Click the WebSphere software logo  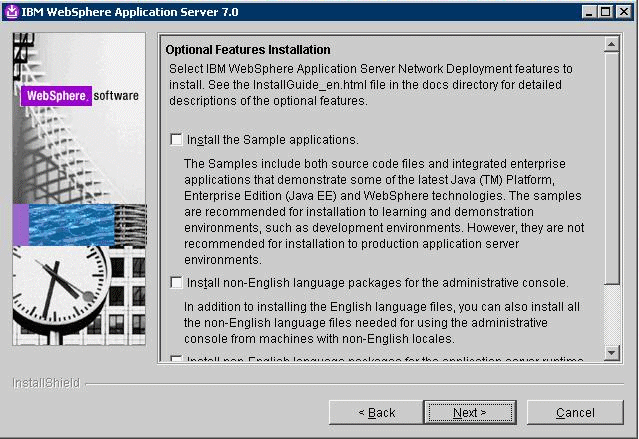tap(80, 96)
